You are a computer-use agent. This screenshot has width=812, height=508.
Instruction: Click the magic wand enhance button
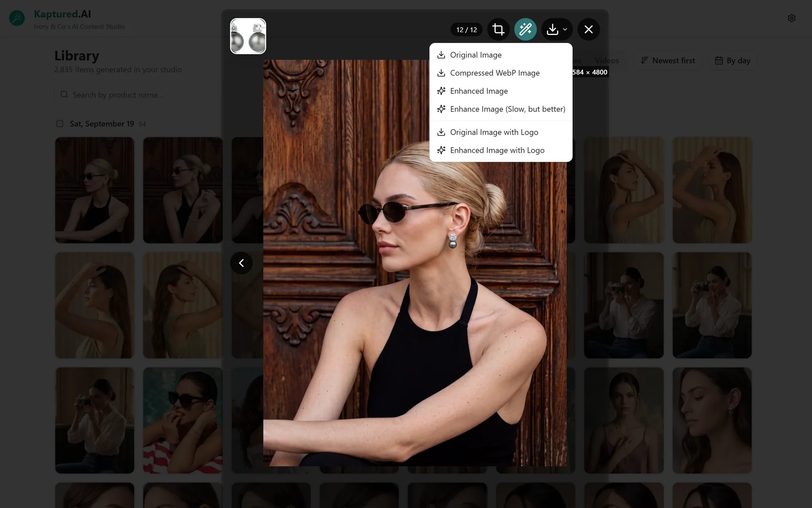point(525,29)
